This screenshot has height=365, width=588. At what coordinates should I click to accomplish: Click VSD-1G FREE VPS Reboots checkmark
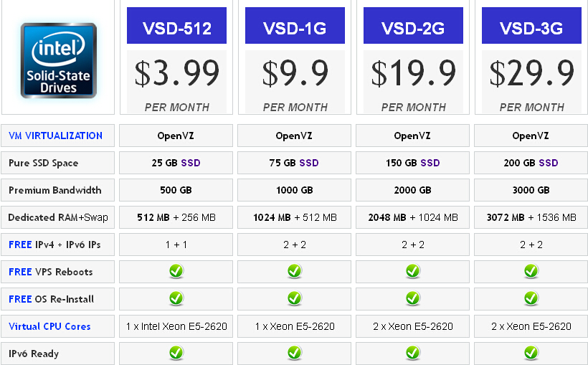[x=295, y=271]
